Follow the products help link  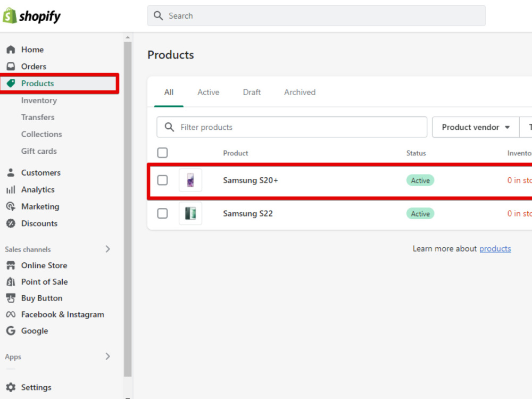[495, 248]
